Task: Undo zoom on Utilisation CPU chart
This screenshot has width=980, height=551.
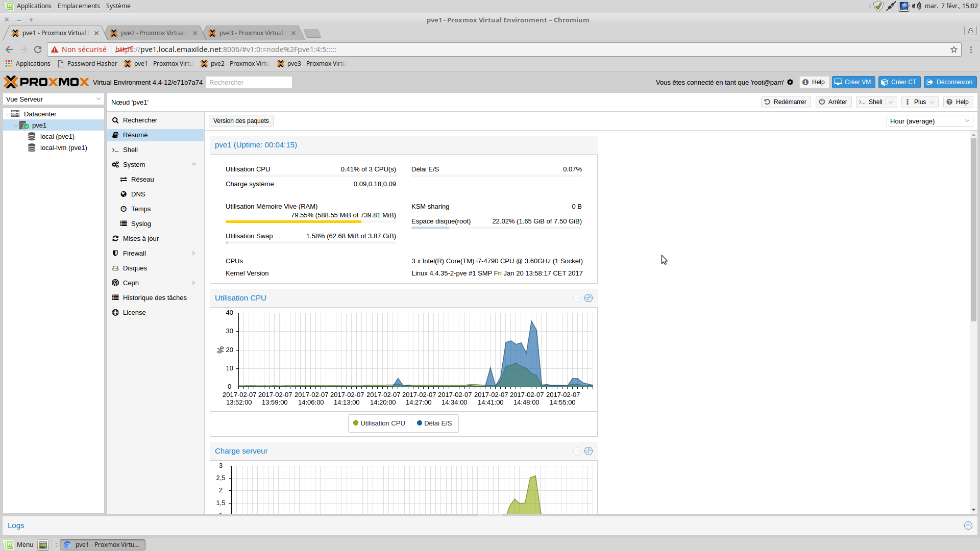Action: (577, 298)
